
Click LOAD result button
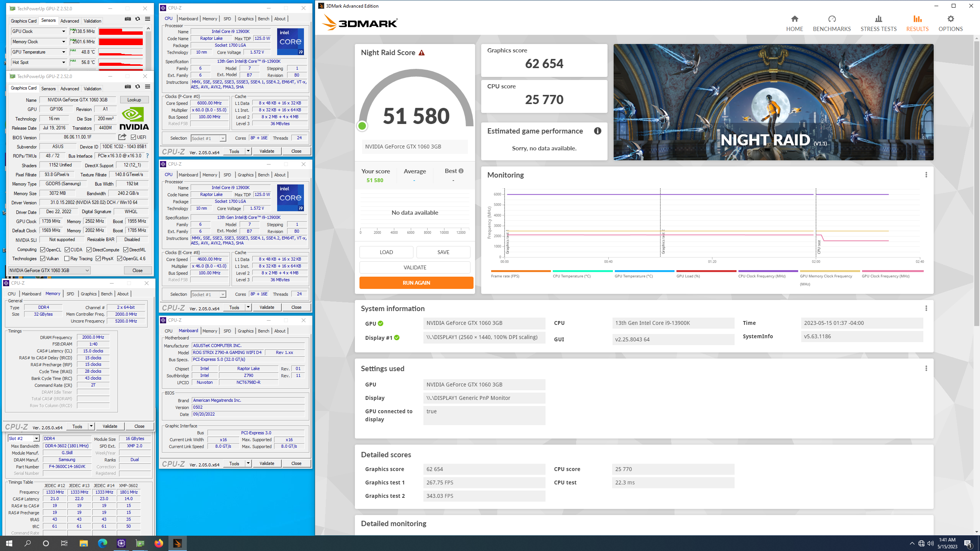[386, 252]
